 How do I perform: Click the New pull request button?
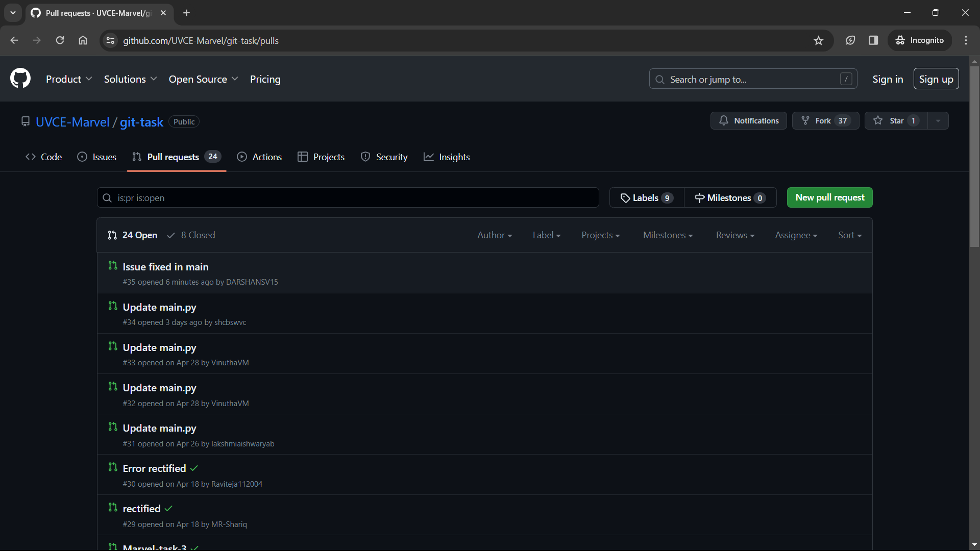(829, 197)
